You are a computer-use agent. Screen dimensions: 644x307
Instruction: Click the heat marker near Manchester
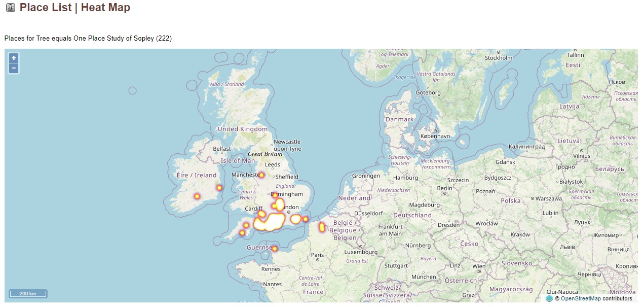[261, 175]
